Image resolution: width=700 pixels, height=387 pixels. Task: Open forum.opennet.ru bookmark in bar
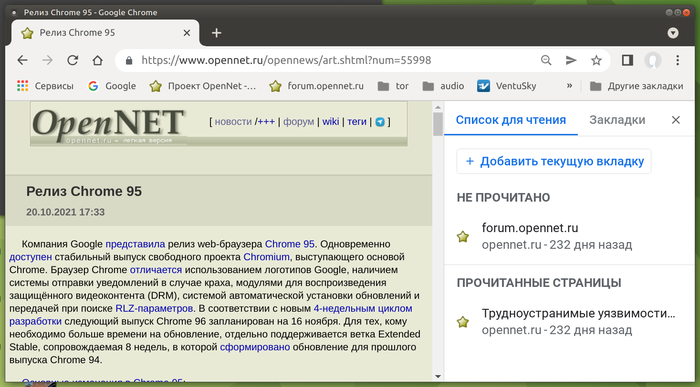point(317,86)
